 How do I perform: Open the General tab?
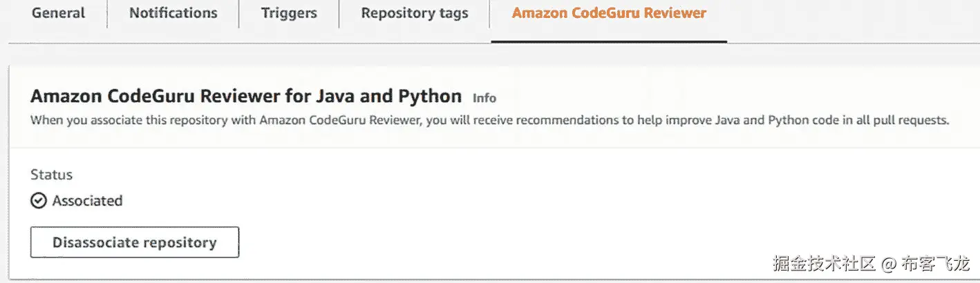59,13
